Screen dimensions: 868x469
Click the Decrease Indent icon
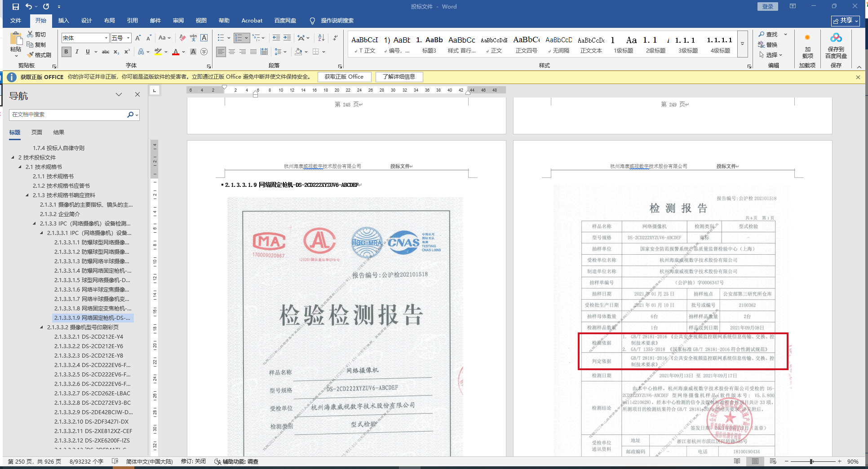click(276, 38)
